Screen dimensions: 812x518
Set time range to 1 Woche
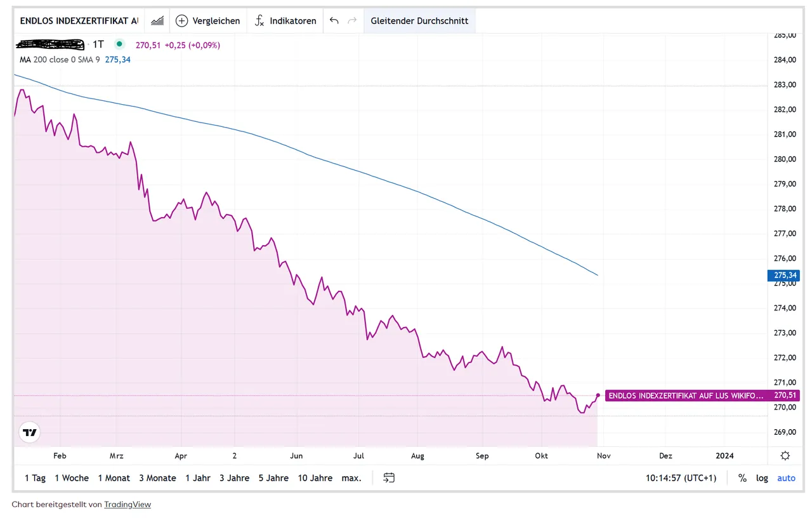tap(72, 478)
